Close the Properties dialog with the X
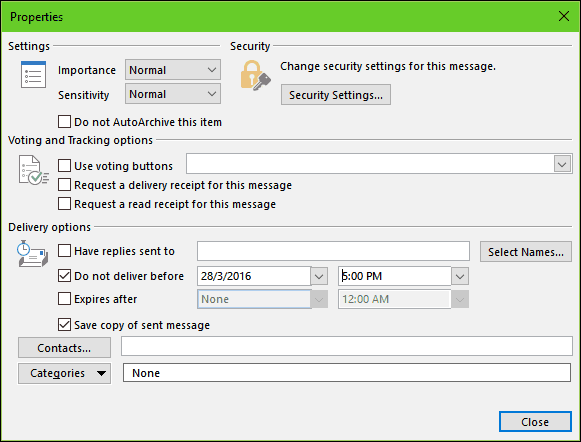The width and height of the screenshot is (581, 442). point(564,16)
